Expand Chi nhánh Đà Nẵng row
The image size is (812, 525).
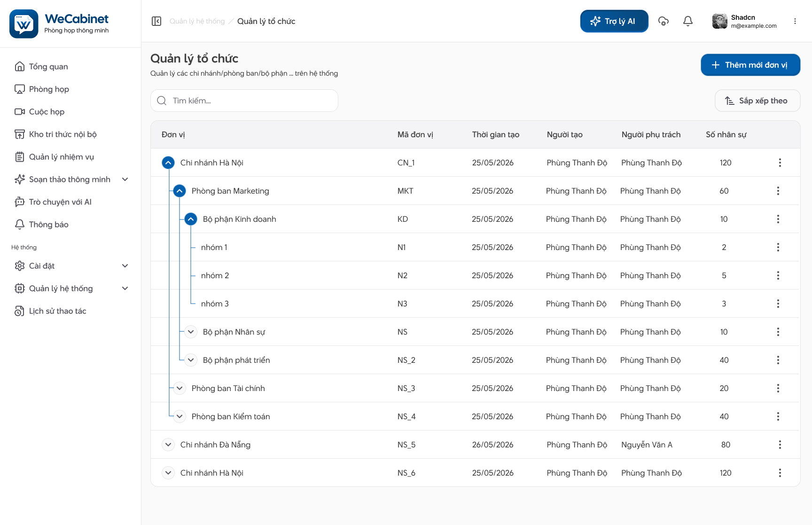coord(168,445)
